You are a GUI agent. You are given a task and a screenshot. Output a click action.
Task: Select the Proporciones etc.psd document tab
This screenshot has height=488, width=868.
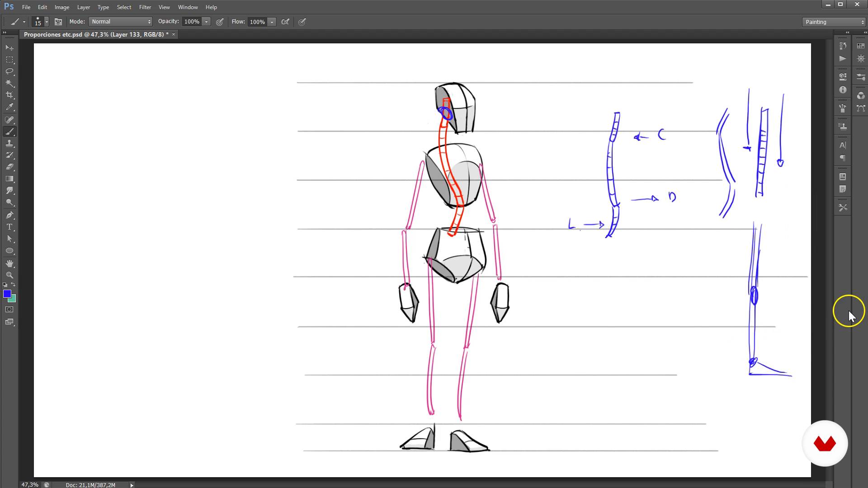[96, 34]
